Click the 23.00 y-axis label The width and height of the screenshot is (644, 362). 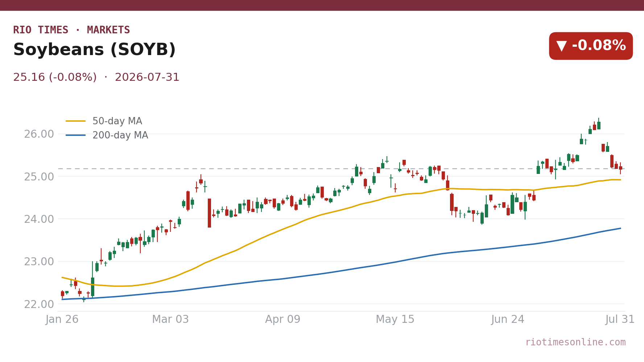tap(39, 262)
